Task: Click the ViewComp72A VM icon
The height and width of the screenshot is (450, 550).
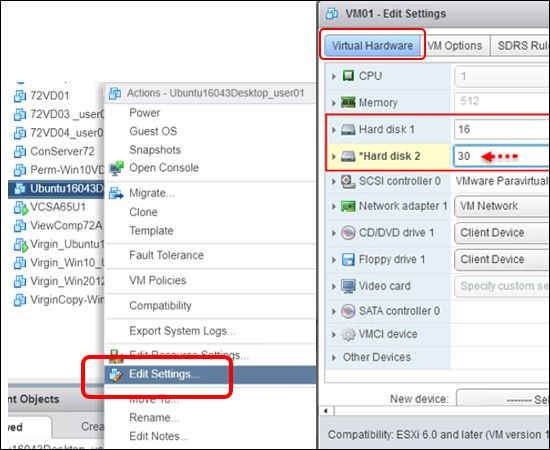Action: tap(20, 226)
